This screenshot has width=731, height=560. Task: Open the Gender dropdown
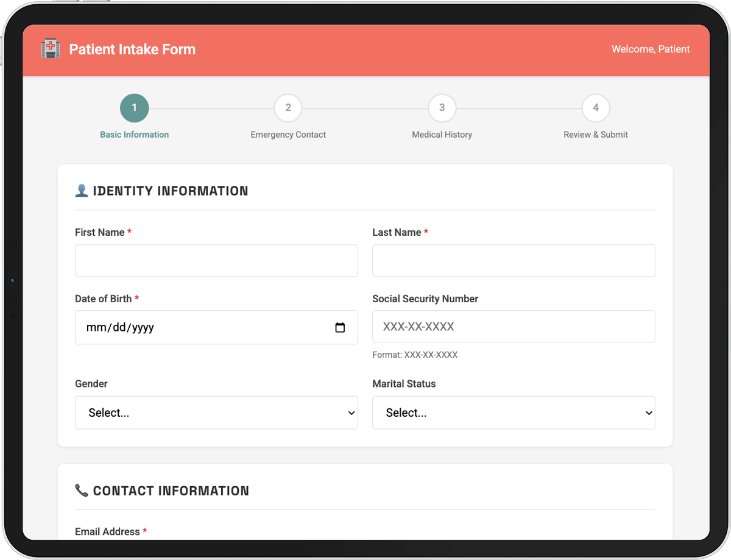(216, 413)
